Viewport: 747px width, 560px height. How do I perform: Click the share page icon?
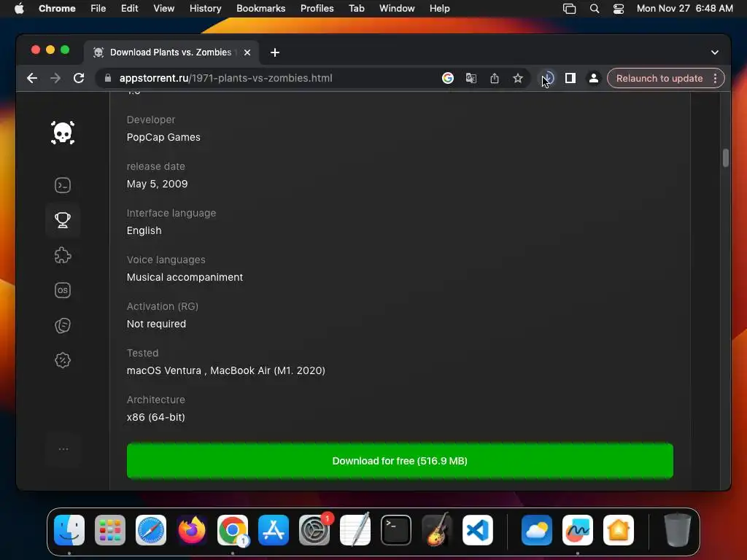click(x=495, y=78)
